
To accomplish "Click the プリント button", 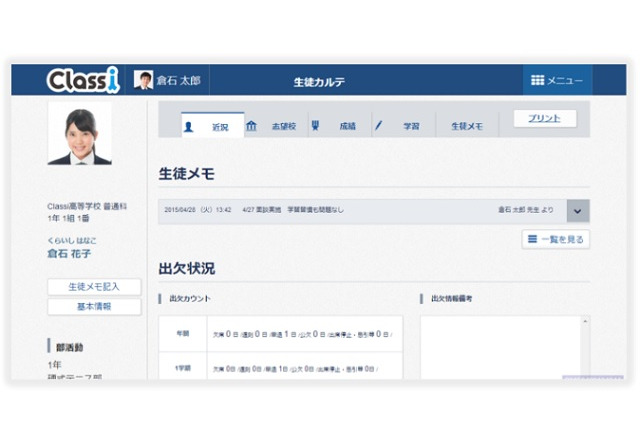I will (x=545, y=118).
